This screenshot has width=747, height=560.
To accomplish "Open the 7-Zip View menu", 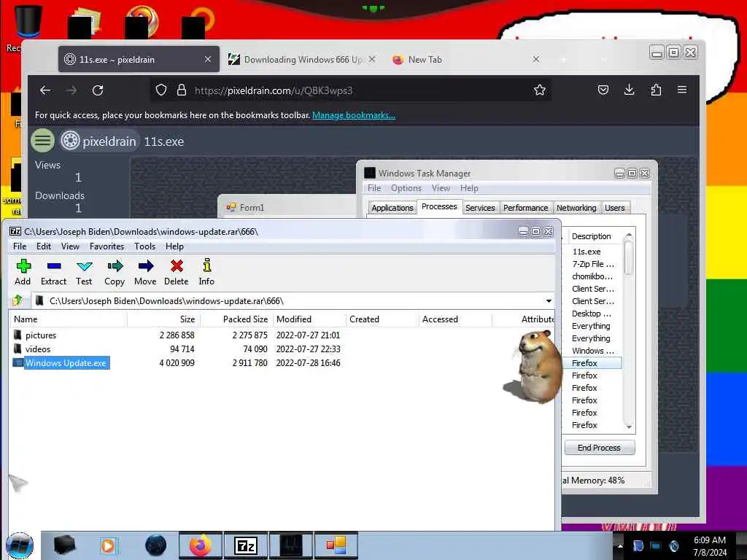I will click(70, 246).
